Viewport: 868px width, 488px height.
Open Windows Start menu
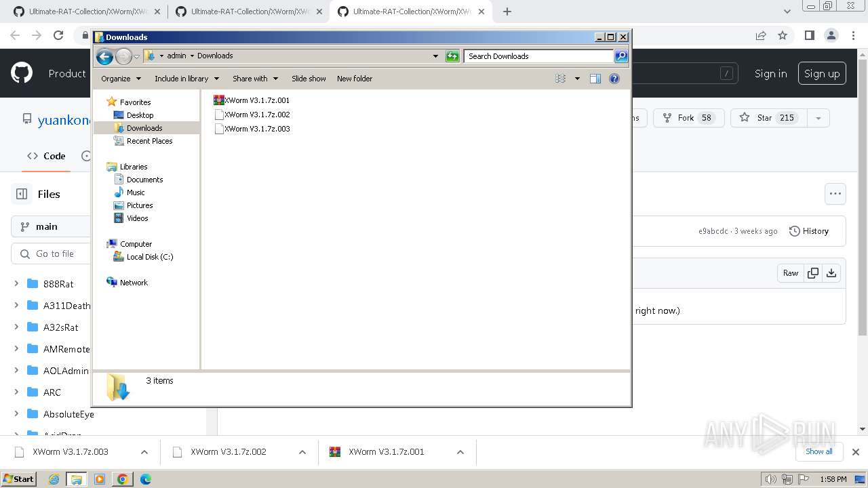(18, 479)
